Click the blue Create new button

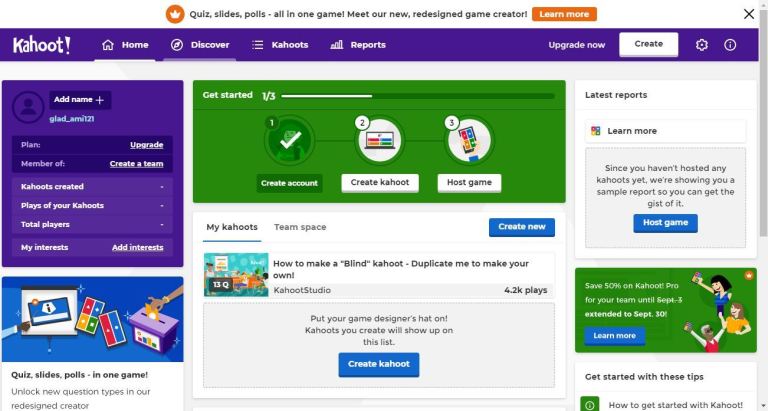(x=522, y=227)
